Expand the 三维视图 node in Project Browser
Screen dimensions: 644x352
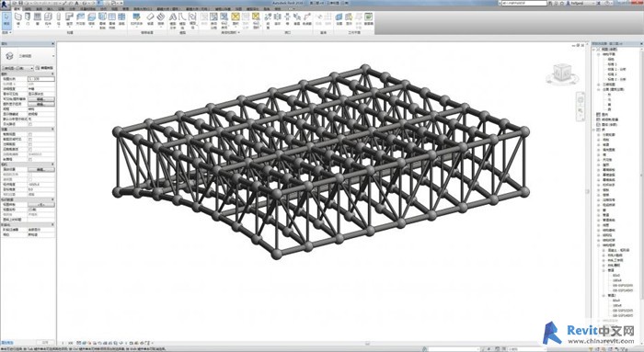coord(599,85)
